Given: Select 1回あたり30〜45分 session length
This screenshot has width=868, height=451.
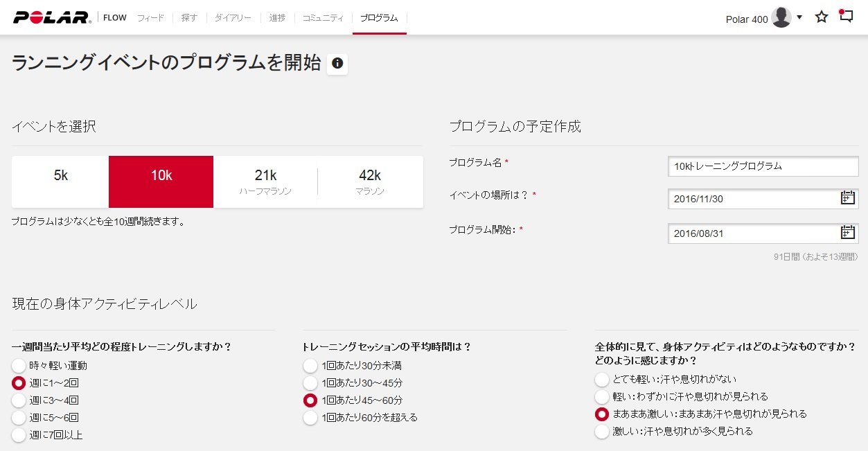Looking at the screenshot, I should (310, 383).
